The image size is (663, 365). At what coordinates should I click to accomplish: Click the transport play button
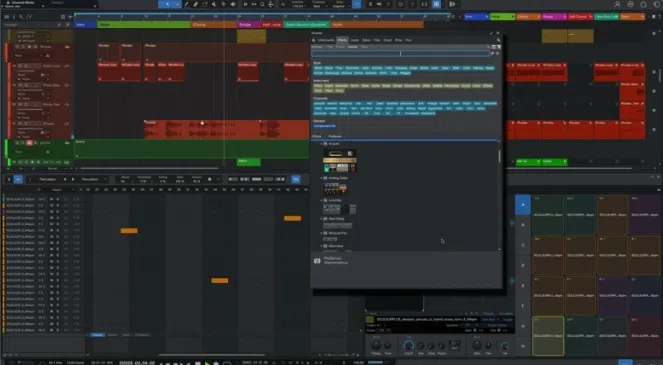[207, 362]
